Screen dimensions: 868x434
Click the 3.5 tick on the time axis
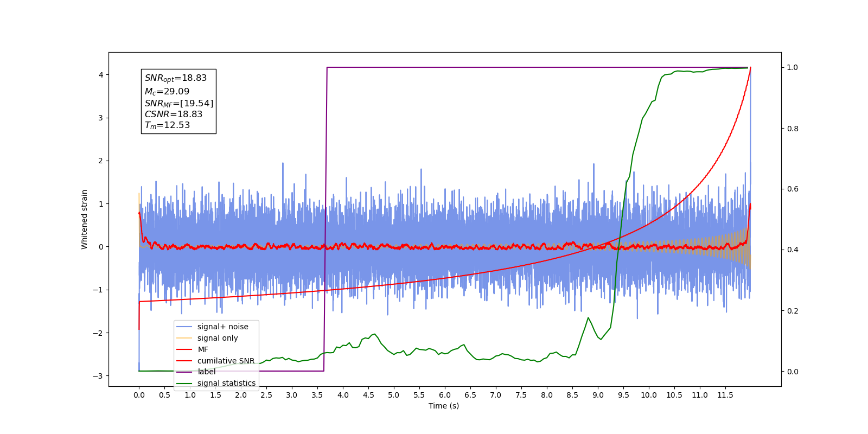coord(317,395)
